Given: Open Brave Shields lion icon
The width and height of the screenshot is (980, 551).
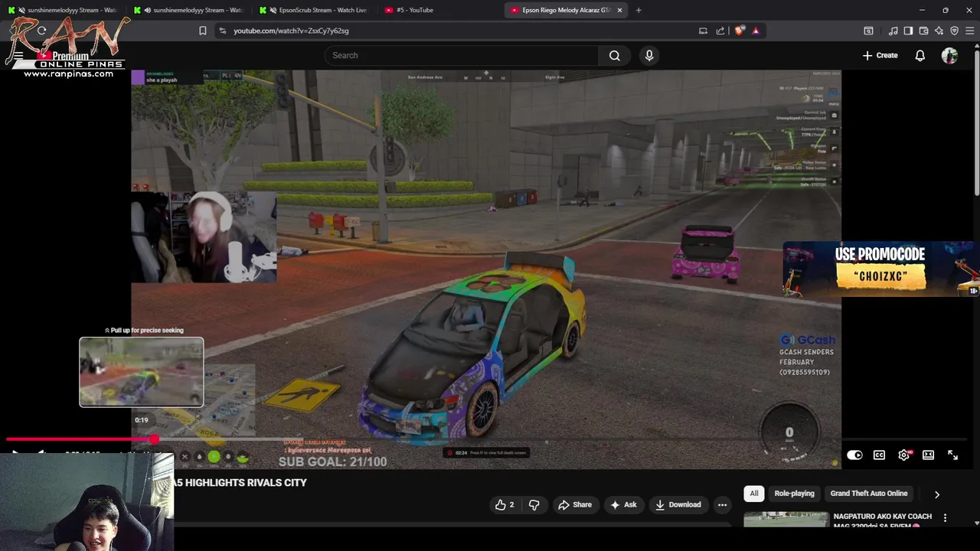Looking at the screenshot, I should click(x=739, y=31).
